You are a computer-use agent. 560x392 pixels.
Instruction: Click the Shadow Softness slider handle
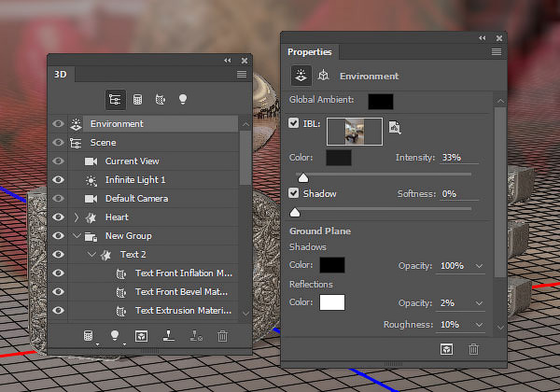295,213
